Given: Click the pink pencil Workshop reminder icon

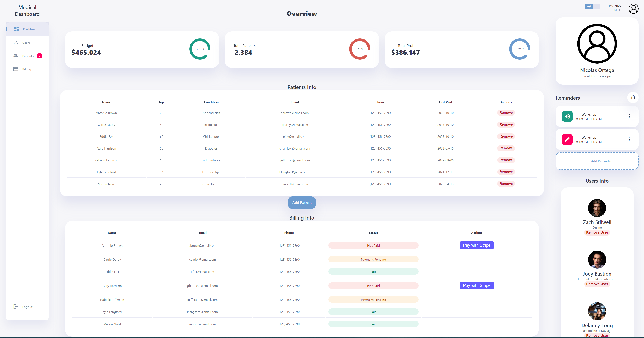Looking at the screenshot, I should 567,139.
